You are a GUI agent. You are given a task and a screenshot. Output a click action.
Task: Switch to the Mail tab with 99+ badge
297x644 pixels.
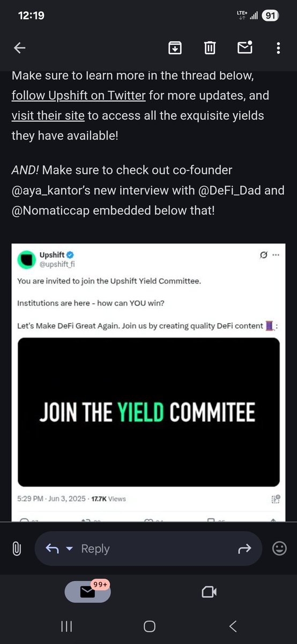pos(88,591)
